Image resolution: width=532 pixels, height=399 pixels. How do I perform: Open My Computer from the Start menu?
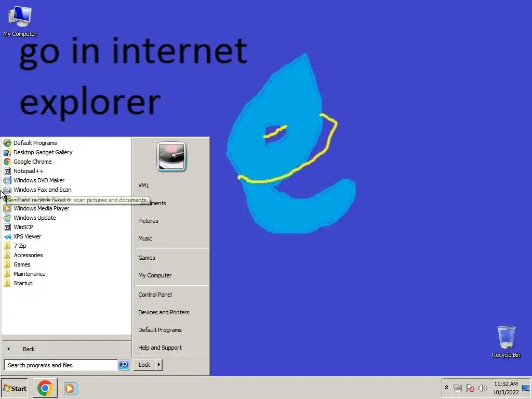point(171,275)
